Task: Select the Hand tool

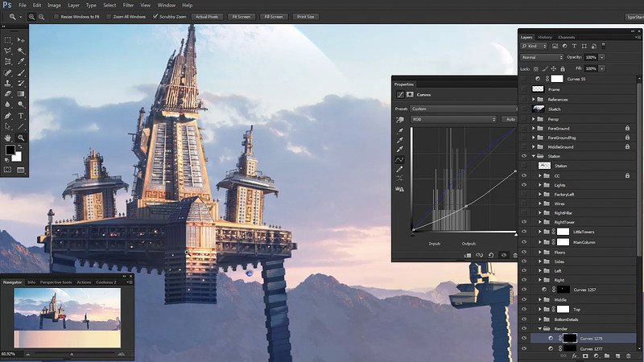Action: click(x=8, y=138)
